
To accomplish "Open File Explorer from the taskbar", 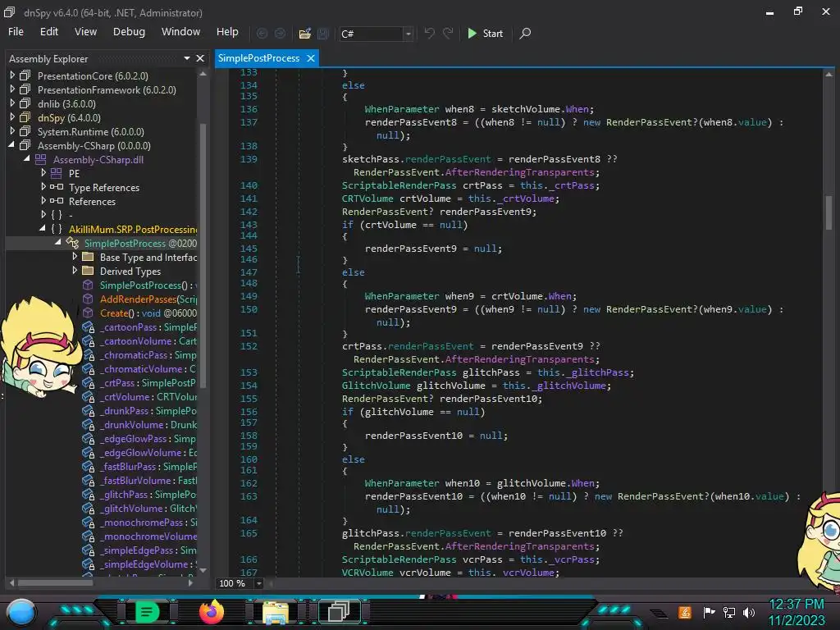I will 276,612.
